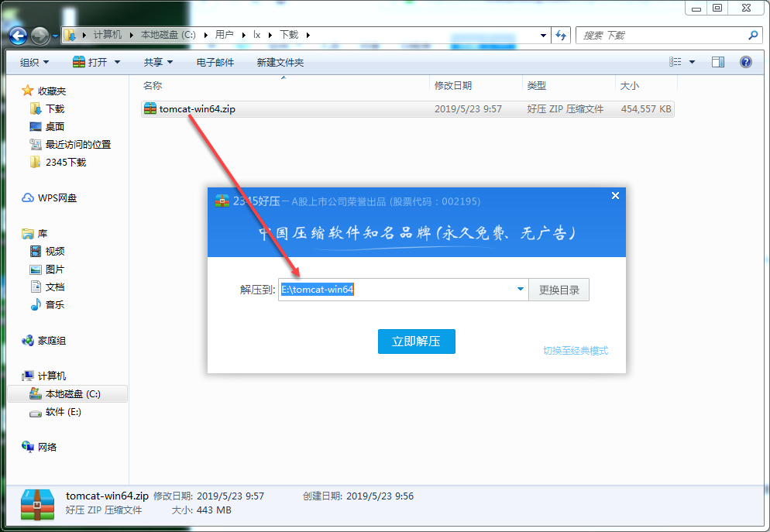
Task: Click the 视频 library film icon
Action: tap(36, 251)
